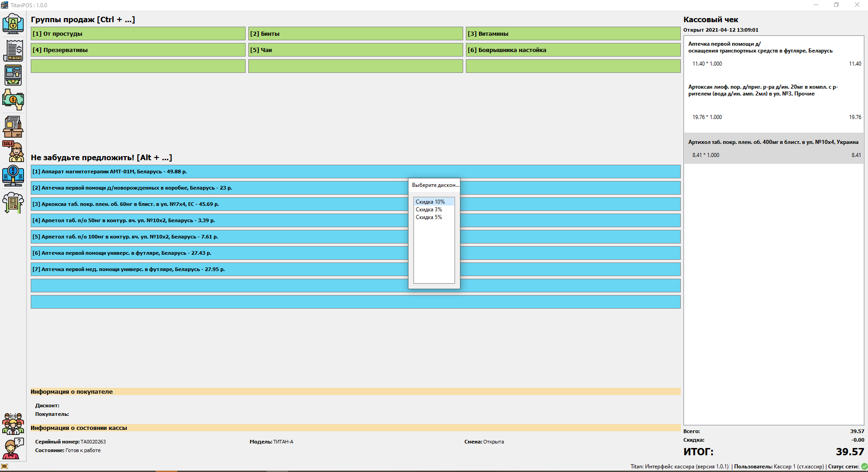The width and height of the screenshot is (868, 472).
Task: Open sales group [3] Витамины
Action: pyautogui.click(x=573, y=33)
